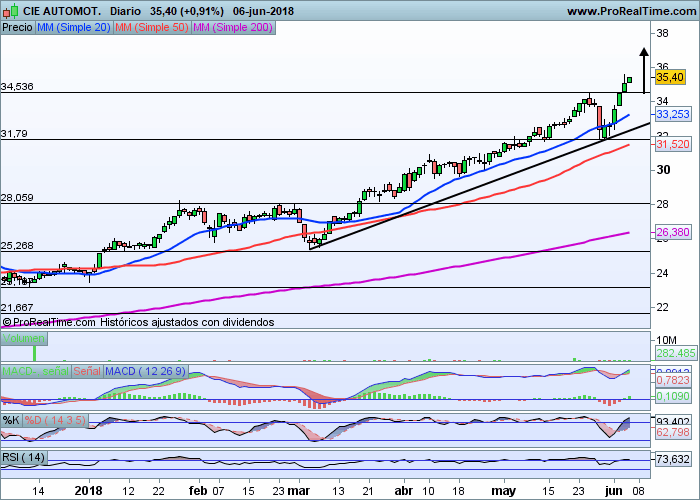Click the 08 date label on time axis
This screenshot has height=500, width=700.
tap(638, 491)
